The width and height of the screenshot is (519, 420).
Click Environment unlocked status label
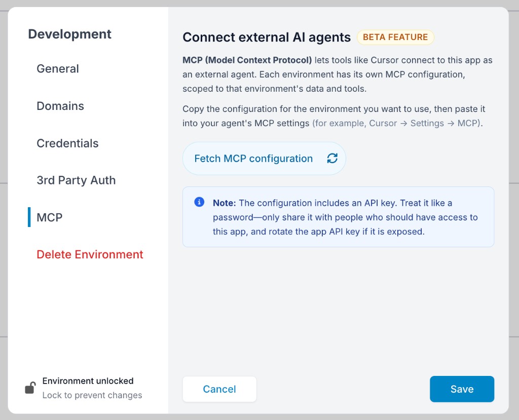(x=88, y=381)
